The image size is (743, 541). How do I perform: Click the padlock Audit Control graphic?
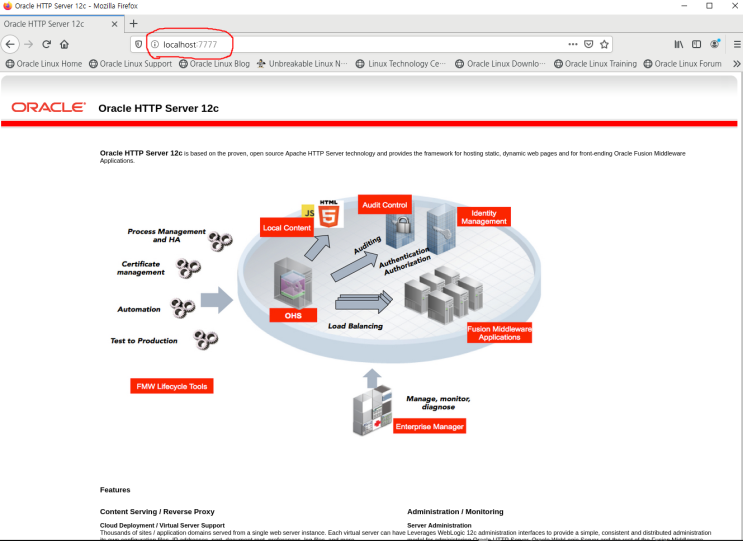point(399,231)
